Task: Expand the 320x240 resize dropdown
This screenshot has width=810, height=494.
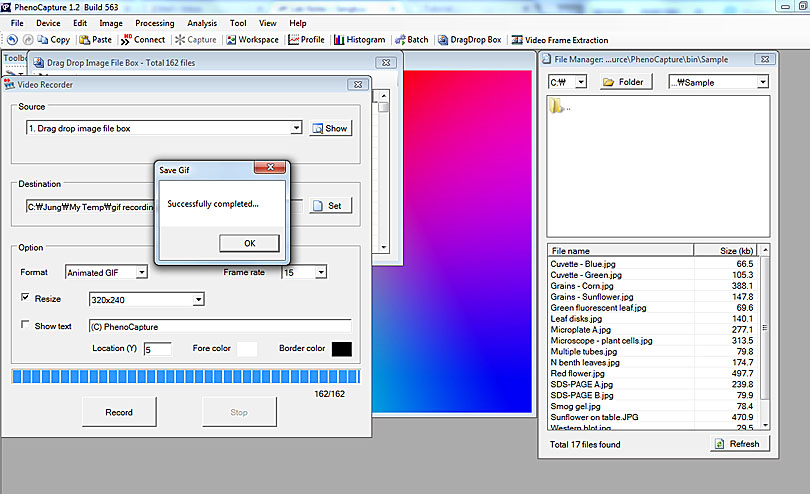Action: (199, 299)
